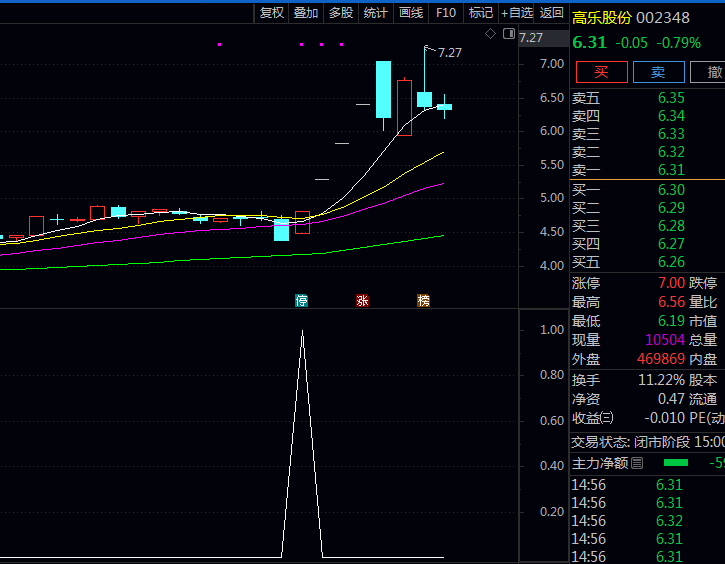Viewport: 725px width, 564px height.
Task: Click the 返回 back button
Action: [x=552, y=13]
